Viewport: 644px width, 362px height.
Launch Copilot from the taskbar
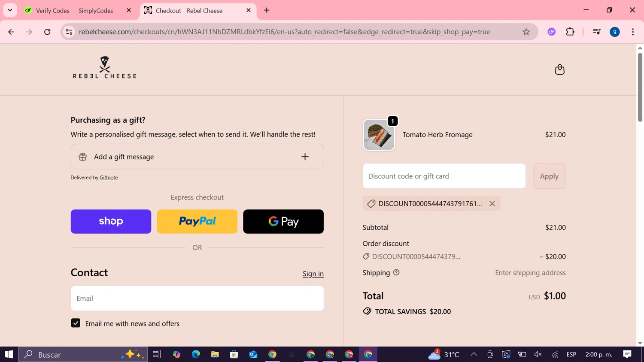177,354
